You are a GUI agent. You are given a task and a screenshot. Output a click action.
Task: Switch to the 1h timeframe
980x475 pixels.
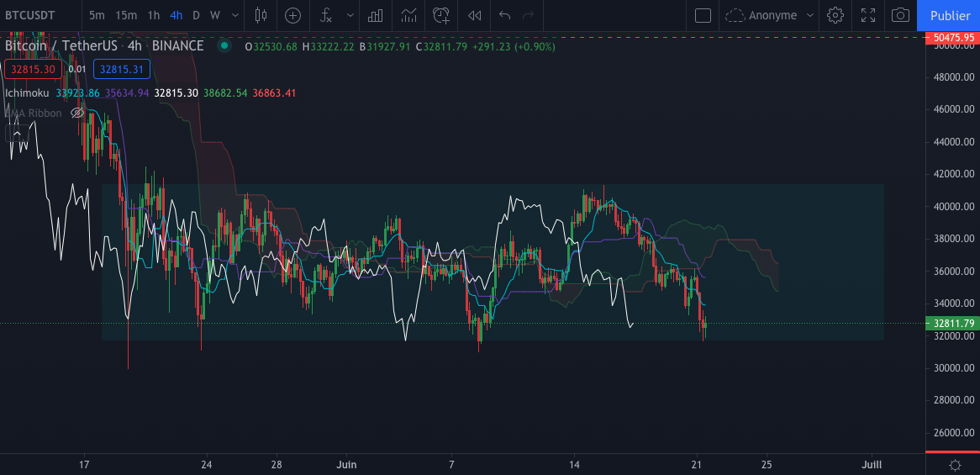[x=153, y=15]
